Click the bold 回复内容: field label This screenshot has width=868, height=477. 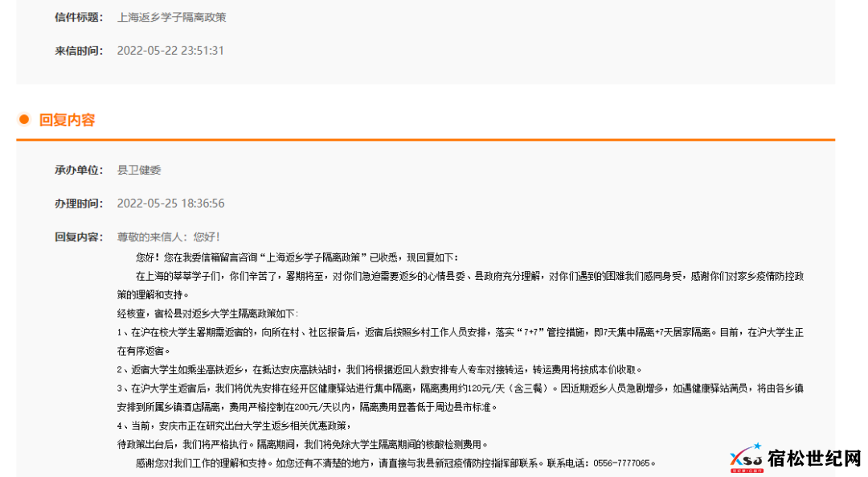(x=79, y=237)
